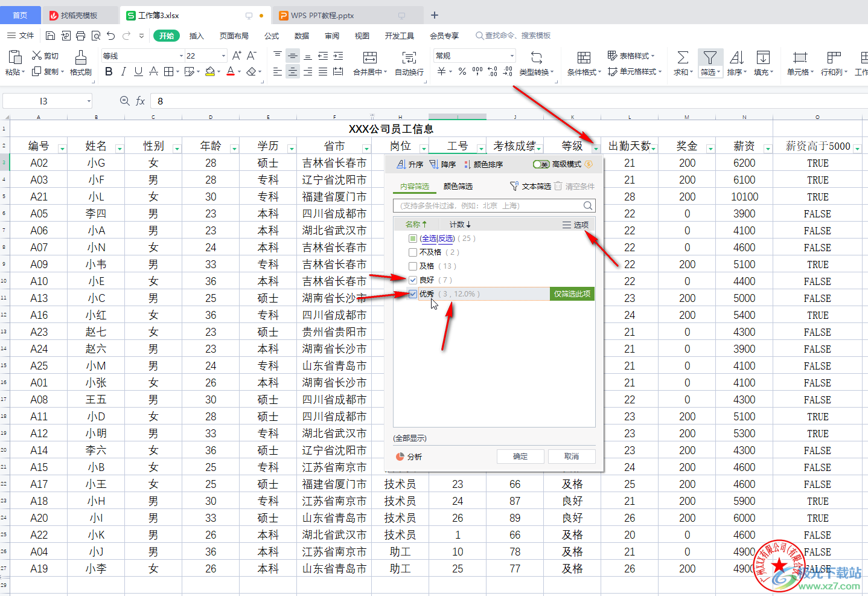Open Print Preview from quick access toolbar
Image resolution: width=868 pixels, height=596 pixels.
pos(95,36)
